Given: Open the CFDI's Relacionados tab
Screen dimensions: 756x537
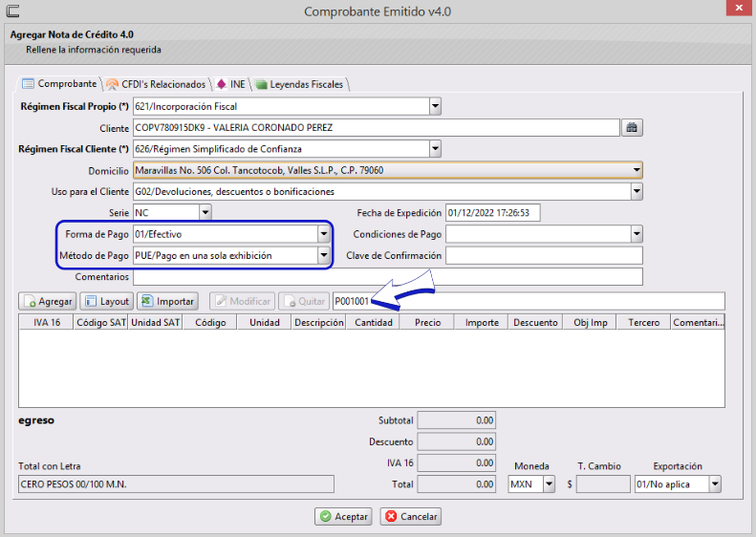Looking at the screenshot, I should [x=156, y=84].
